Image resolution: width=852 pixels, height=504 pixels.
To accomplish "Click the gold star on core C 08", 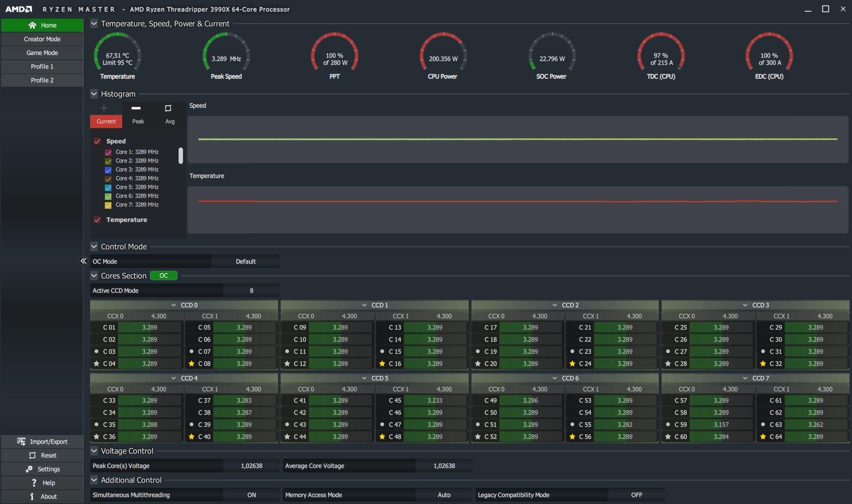I will [x=192, y=363].
